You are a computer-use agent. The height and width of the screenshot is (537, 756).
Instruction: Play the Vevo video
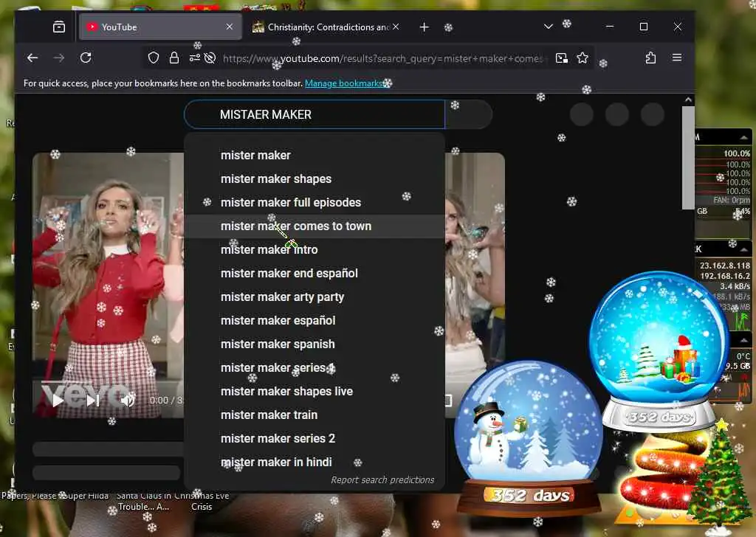pos(58,401)
